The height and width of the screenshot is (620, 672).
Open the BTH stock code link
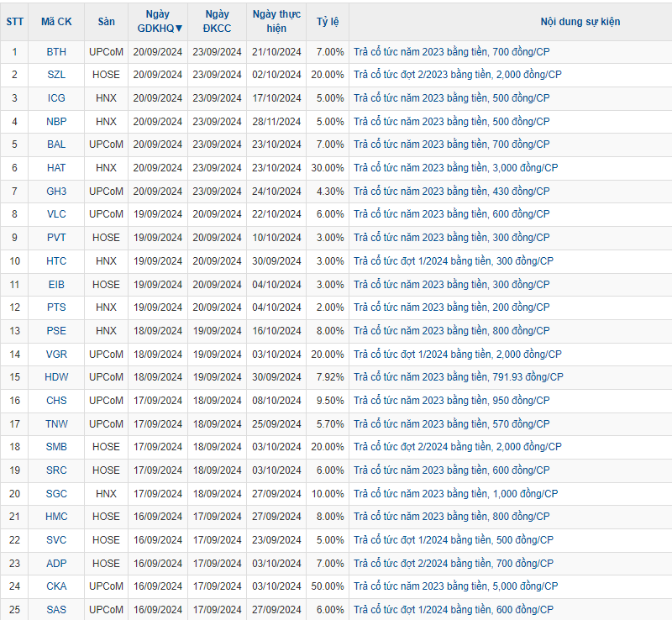(x=56, y=51)
